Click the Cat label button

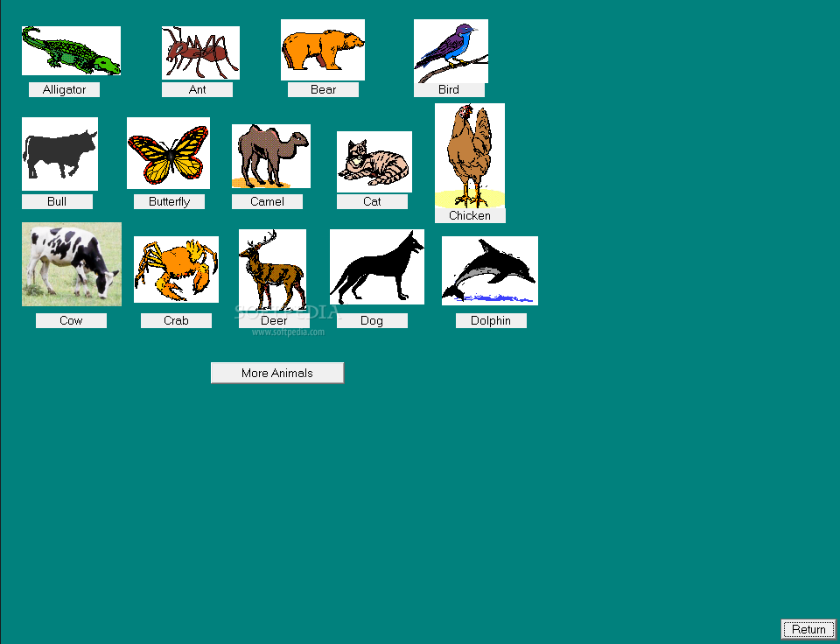click(x=373, y=201)
